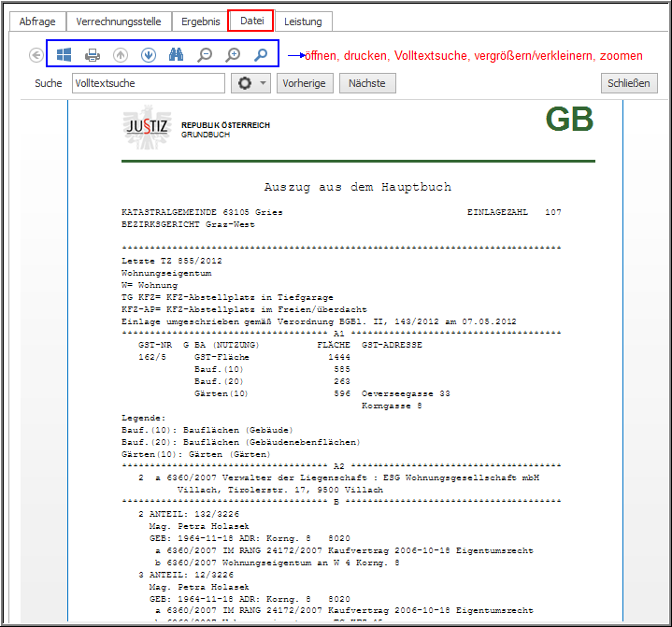Click line 'Letzte TZ 855/2012'
672x627 pixels.
point(172,261)
